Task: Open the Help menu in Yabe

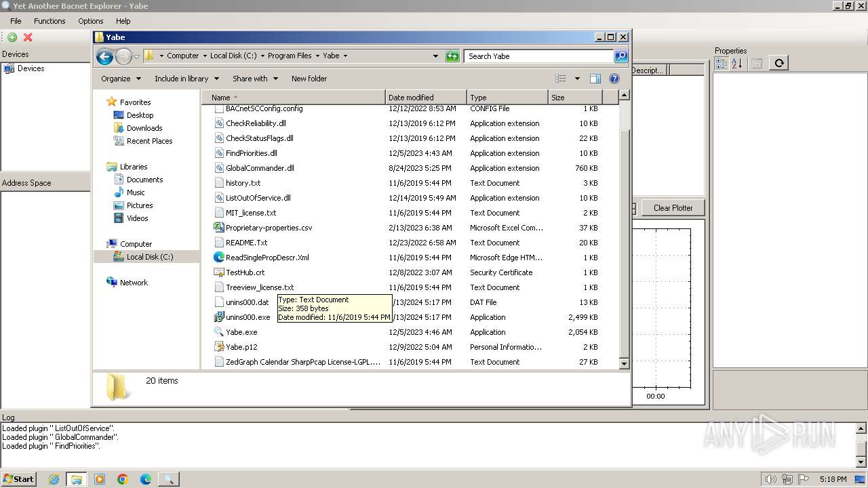Action: (123, 21)
